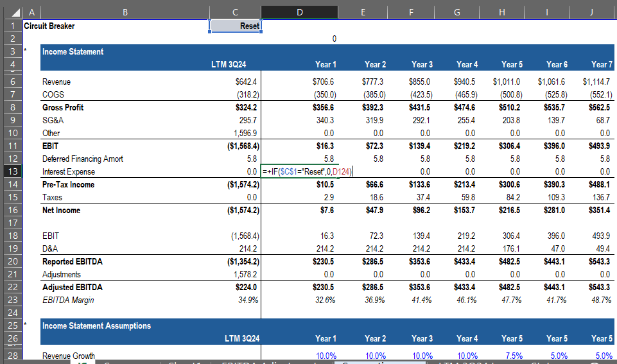Click the Interest Expense formula being edited
Image resolution: width=617 pixels, height=364 pixels.
[307, 172]
